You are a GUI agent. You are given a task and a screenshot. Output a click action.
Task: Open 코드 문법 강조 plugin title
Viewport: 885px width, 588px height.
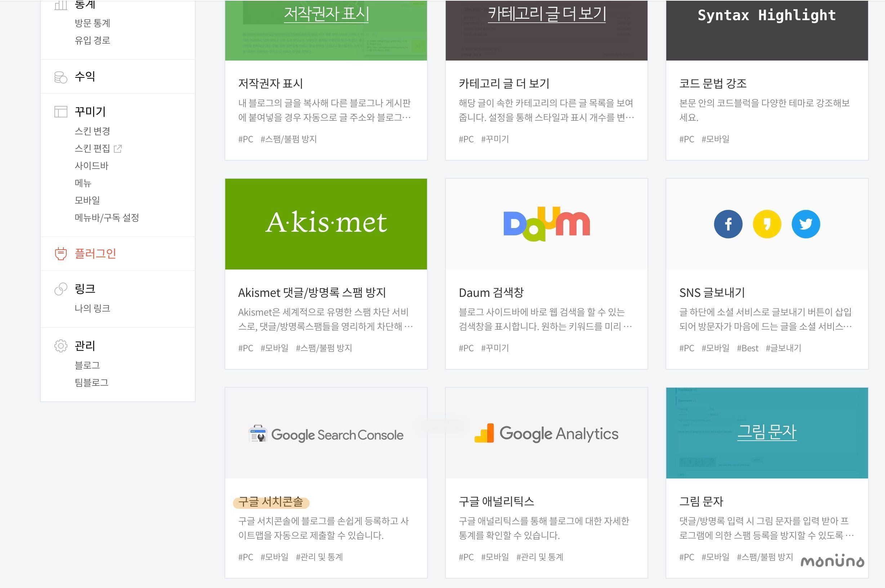point(713,83)
